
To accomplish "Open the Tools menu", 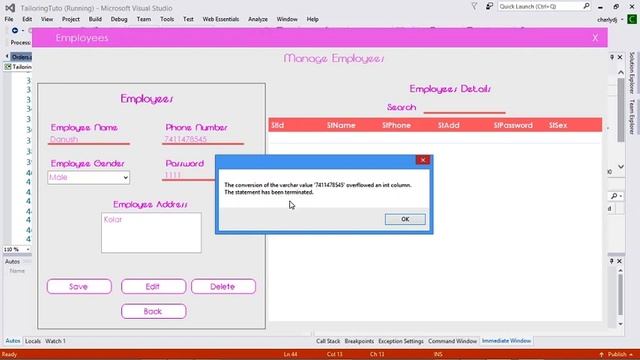I will pyautogui.click(x=167, y=19).
